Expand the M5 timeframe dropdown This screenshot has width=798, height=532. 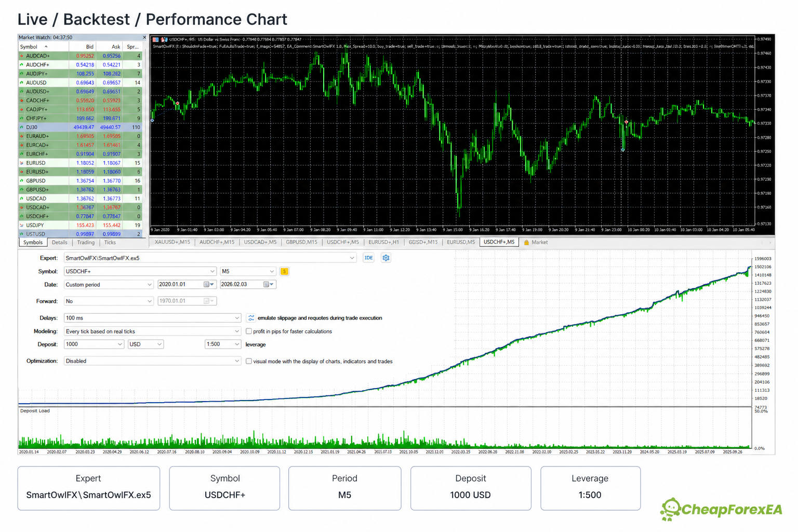[248, 271]
